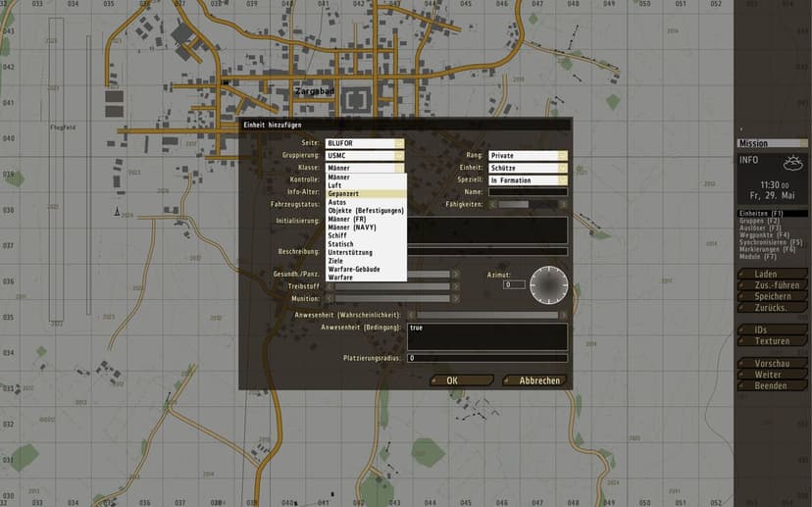Choose Schiff in the Klasse list
812x507 pixels.
(366, 235)
